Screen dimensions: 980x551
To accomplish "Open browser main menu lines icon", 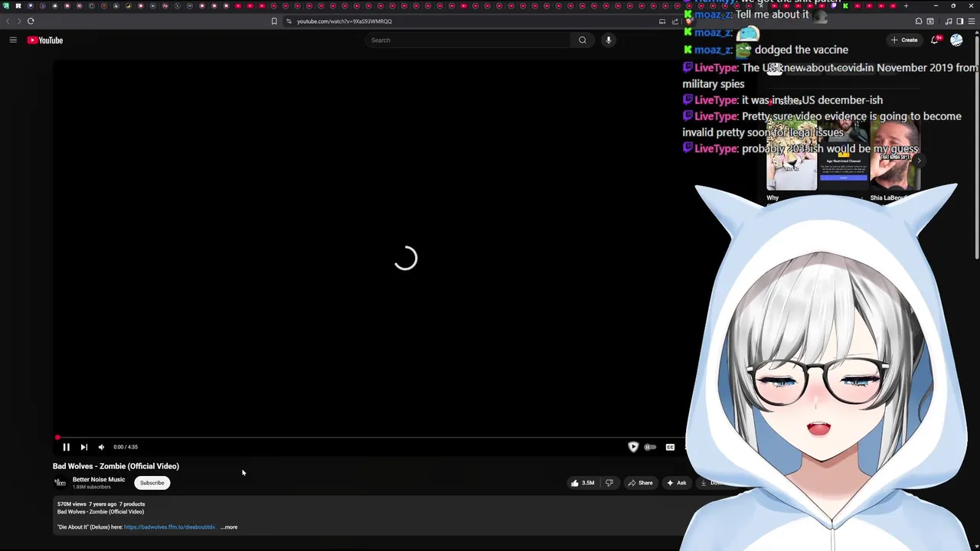I will point(971,21).
